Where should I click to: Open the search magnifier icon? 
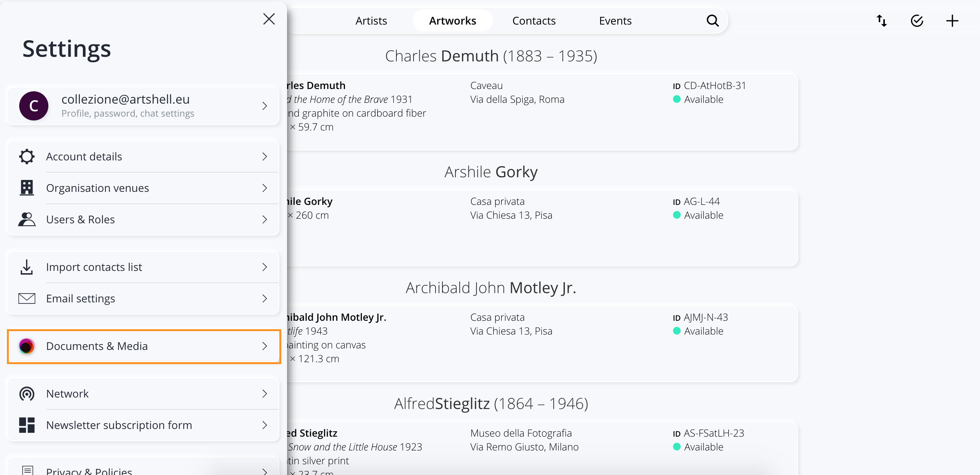(713, 21)
